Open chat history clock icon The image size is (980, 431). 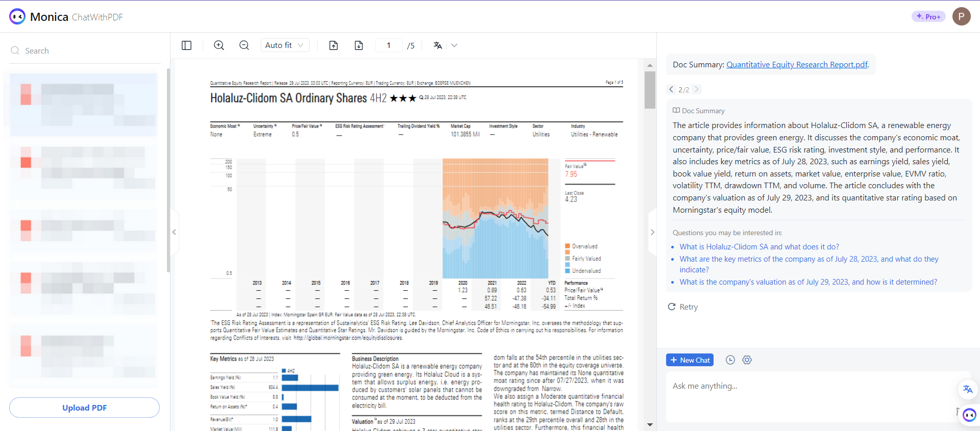[x=730, y=360]
